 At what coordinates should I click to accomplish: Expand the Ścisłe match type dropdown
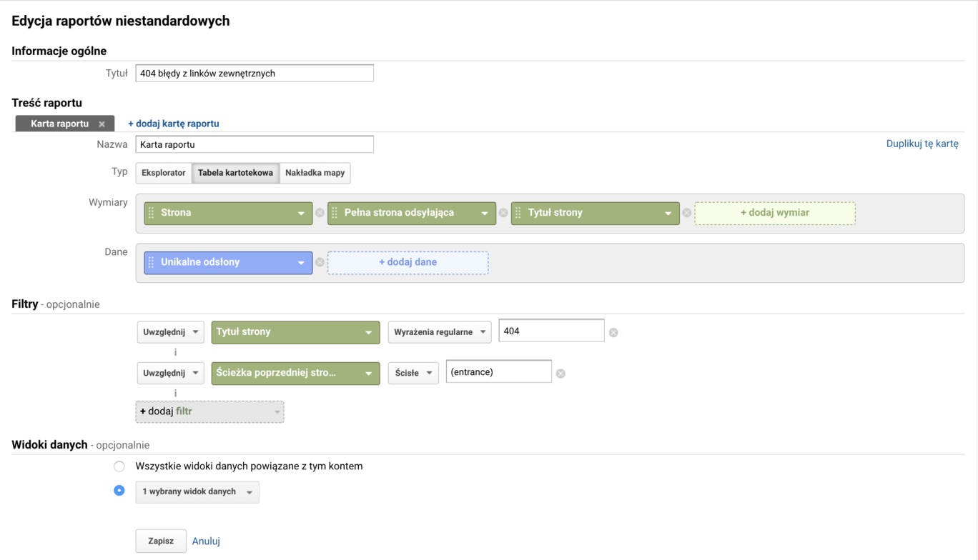click(413, 373)
